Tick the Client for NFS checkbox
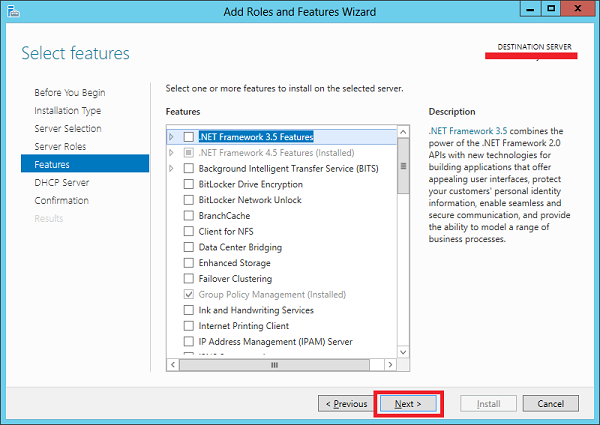This screenshot has height=425, width=600. coord(189,231)
